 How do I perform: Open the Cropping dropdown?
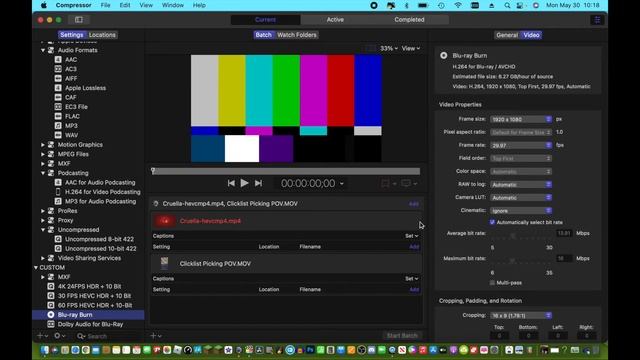[x=521, y=315]
